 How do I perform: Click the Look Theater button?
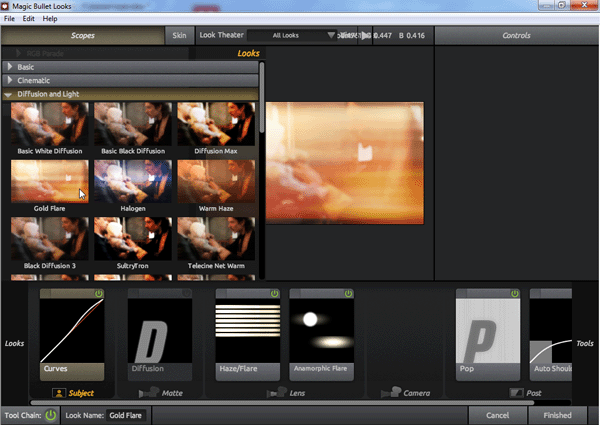tap(221, 35)
